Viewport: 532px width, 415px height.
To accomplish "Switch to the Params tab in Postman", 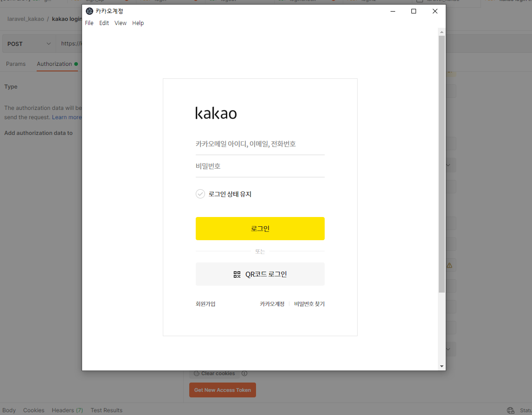I will [x=16, y=64].
